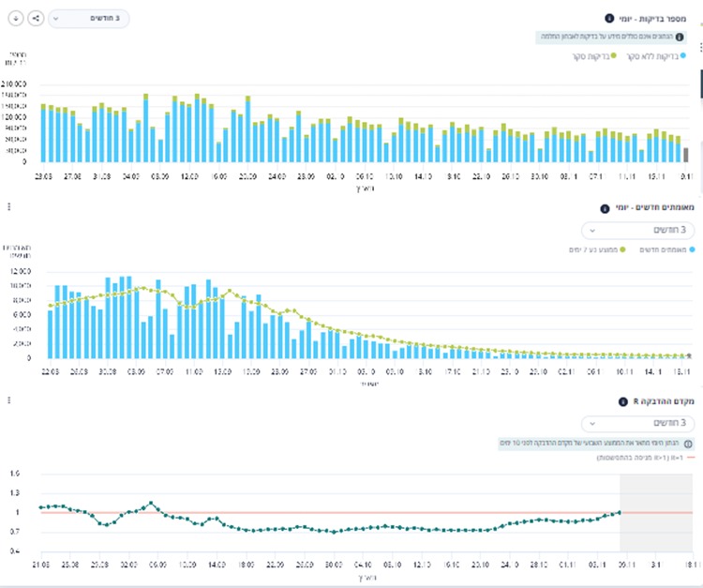Click the shaded gray area in R chart
The image size is (703, 588).
[656, 512]
